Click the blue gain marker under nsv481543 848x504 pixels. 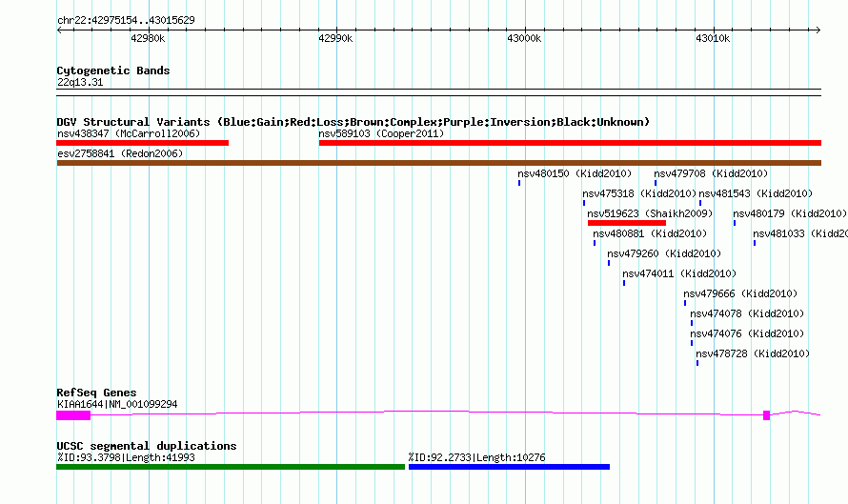coord(700,203)
